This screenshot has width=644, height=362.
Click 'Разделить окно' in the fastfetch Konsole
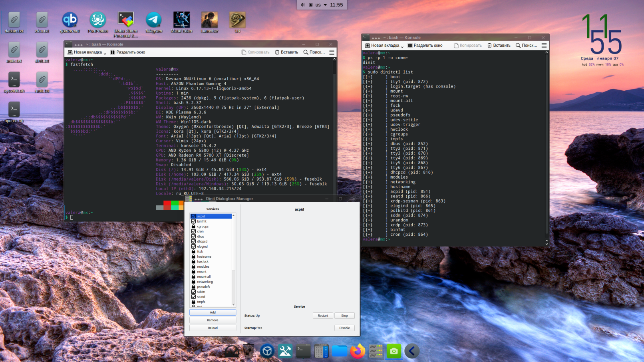tap(127, 52)
